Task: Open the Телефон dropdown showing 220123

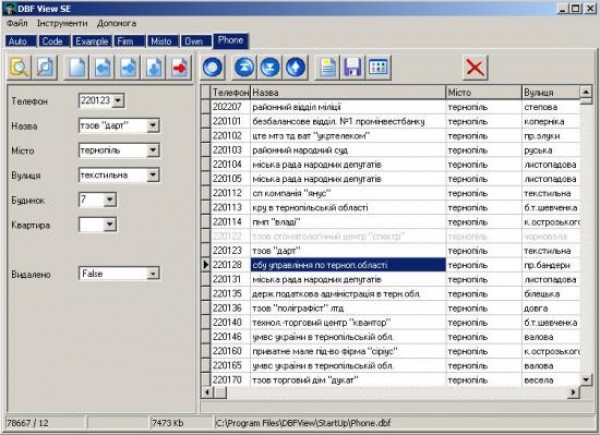Action: [119, 100]
